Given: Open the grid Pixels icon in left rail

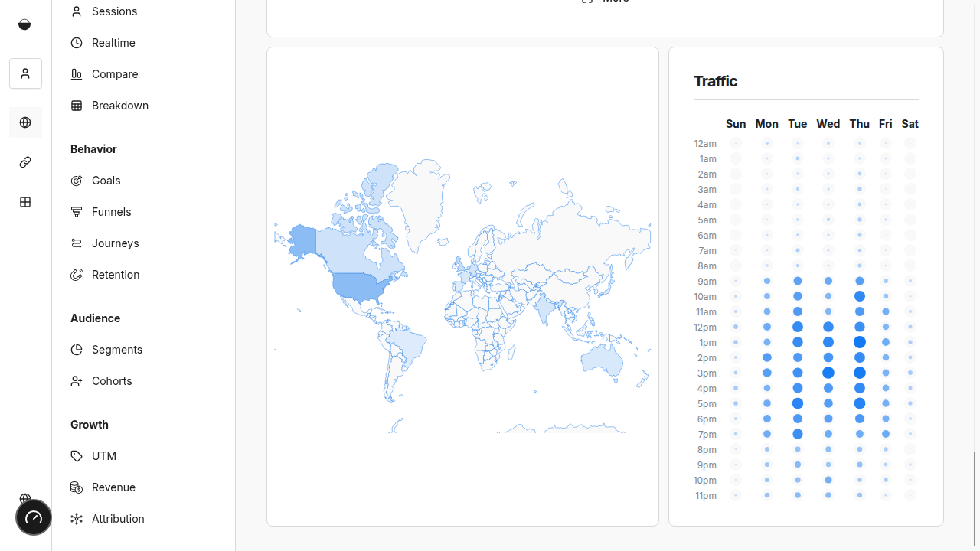Looking at the screenshot, I should (25, 202).
